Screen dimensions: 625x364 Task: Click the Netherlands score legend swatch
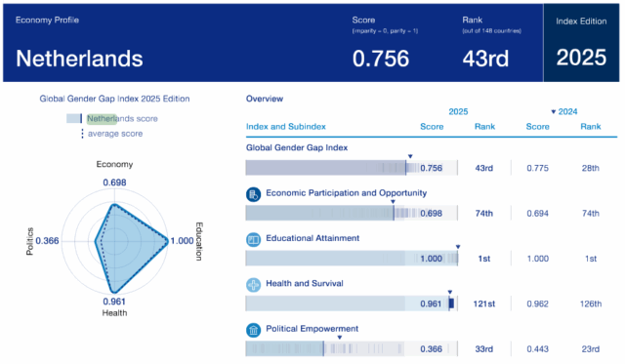[74, 118]
